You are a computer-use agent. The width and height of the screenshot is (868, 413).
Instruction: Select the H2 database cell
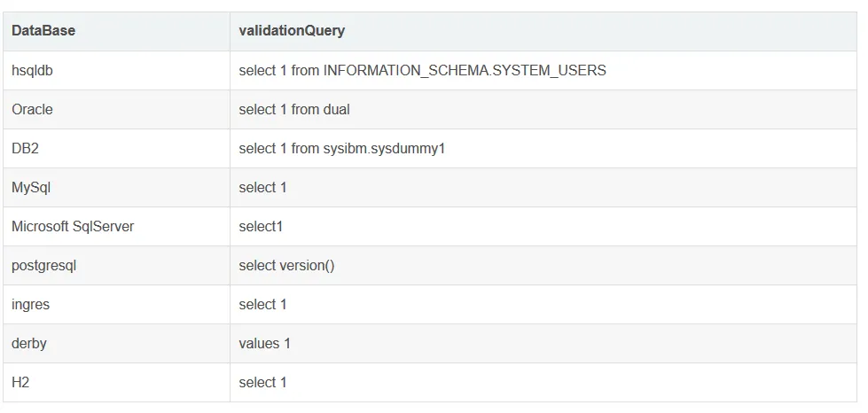pos(21,382)
